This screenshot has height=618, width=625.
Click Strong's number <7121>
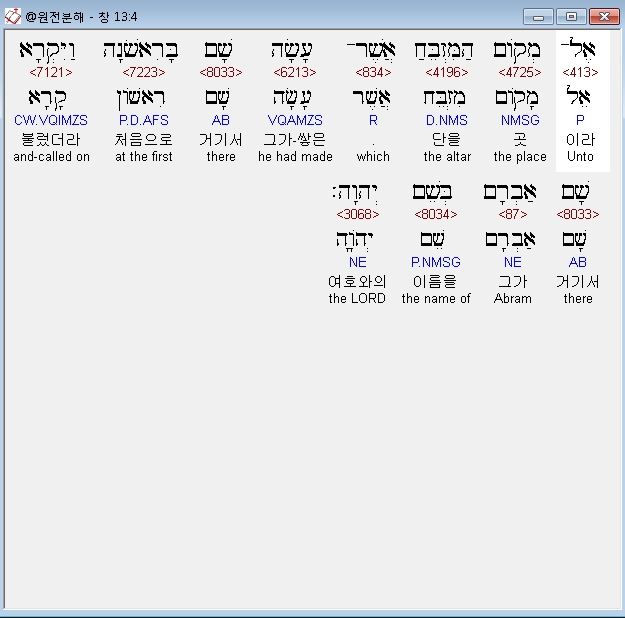pos(51,72)
